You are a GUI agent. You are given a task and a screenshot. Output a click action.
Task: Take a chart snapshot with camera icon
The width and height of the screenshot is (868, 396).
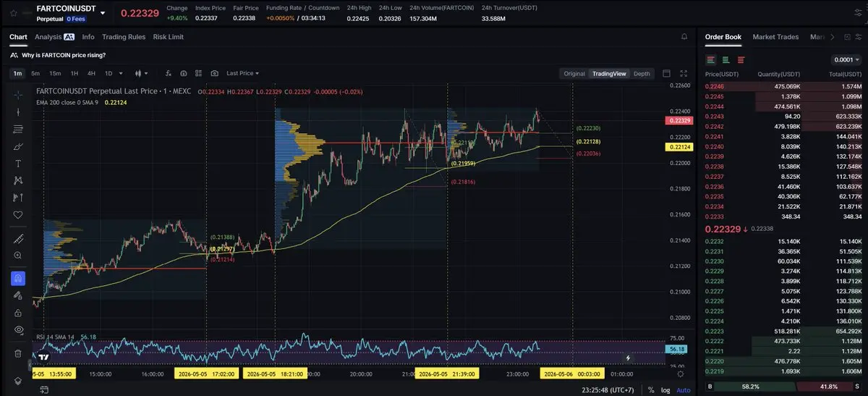point(215,73)
